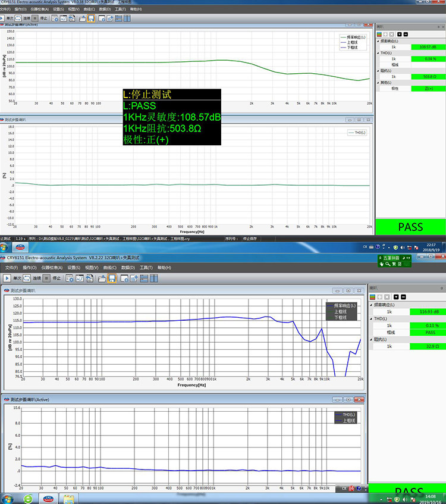
Task: Open folder icon in upper window toolbar
Action: tap(83, 18)
